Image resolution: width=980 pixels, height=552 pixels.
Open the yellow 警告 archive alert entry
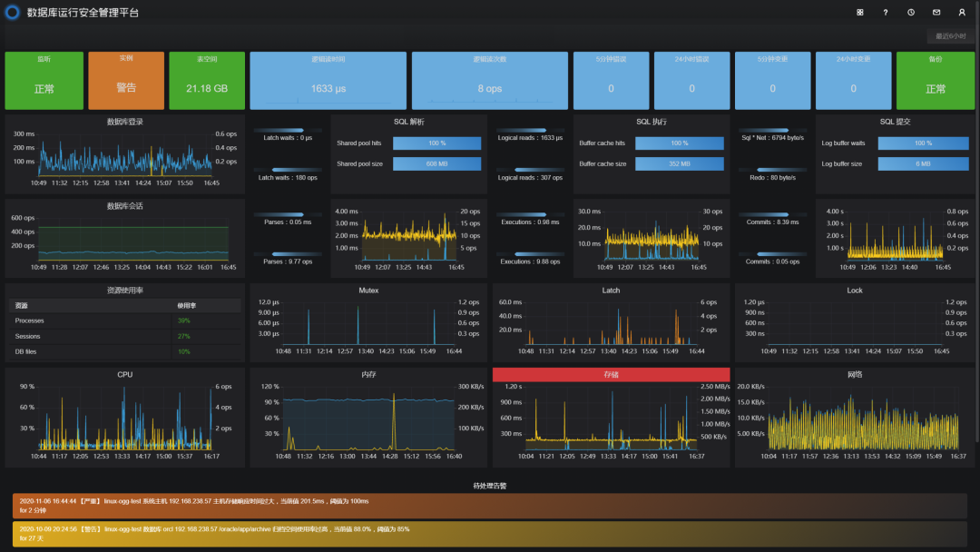pos(490,534)
